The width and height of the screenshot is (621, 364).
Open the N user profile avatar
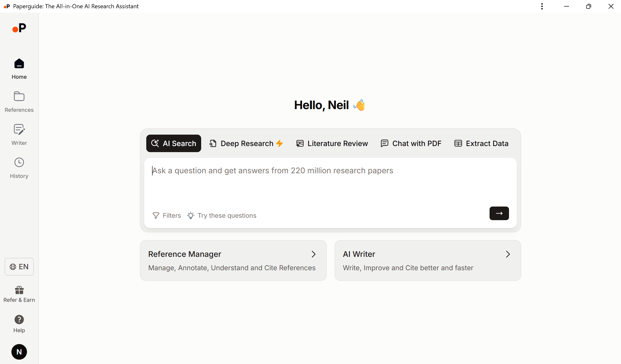coord(19,352)
